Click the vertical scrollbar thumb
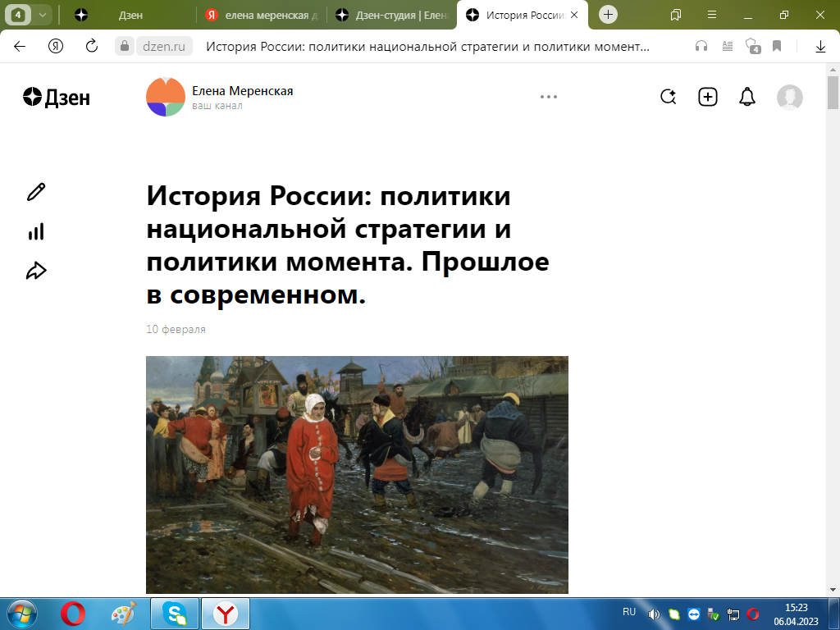This screenshot has width=840, height=630. point(833,92)
